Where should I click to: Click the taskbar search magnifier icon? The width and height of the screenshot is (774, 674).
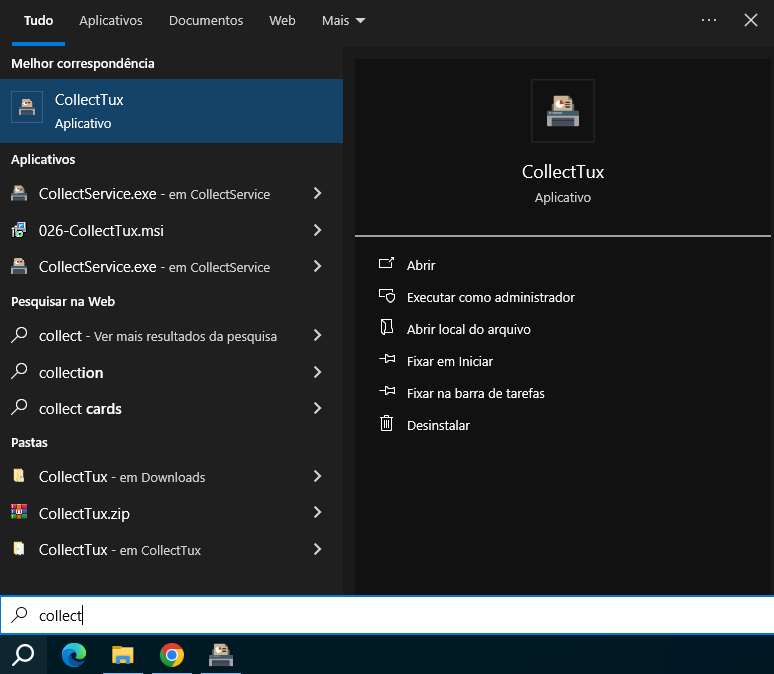click(23, 655)
